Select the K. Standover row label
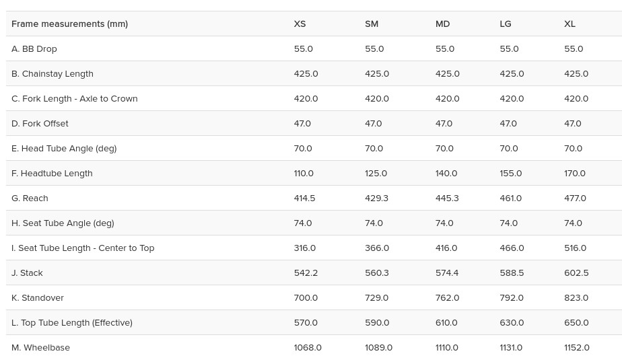Image resolution: width=622 pixels, height=364 pixels. (38, 297)
